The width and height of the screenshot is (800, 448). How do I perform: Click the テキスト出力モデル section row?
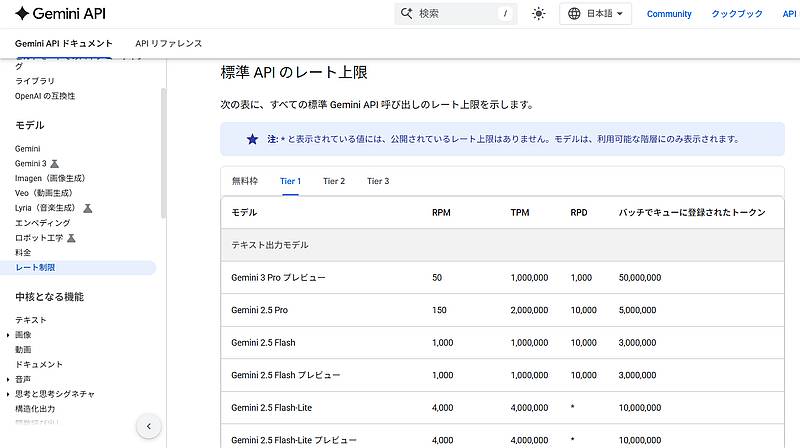[x=503, y=245]
